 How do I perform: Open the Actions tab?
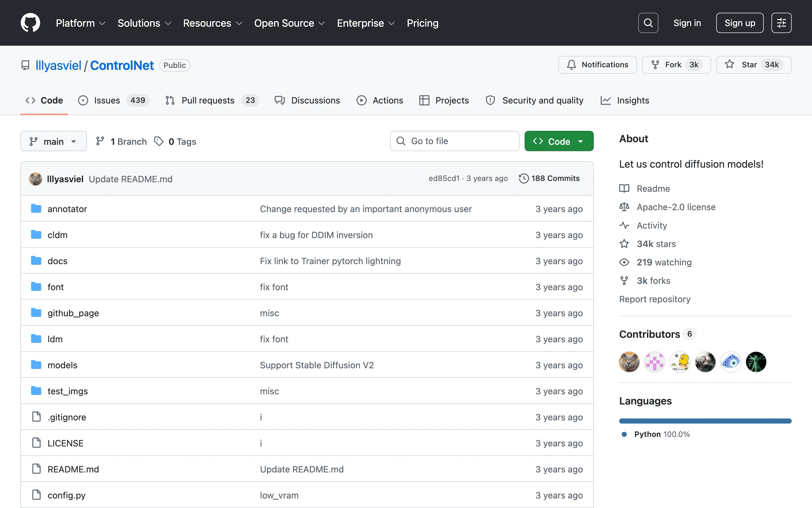pos(379,100)
